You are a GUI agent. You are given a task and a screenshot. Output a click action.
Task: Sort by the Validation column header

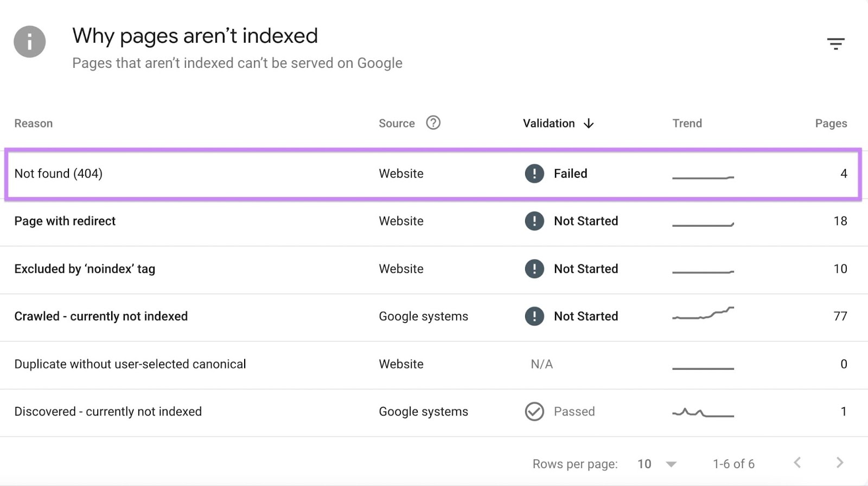click(x=548, y=124)
